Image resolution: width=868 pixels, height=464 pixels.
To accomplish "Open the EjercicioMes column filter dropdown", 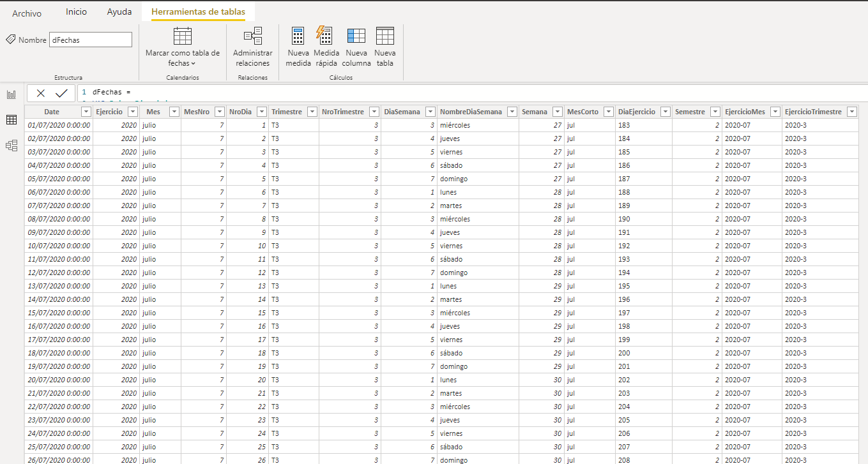I will pyautogui.click(x=775, y=112).
